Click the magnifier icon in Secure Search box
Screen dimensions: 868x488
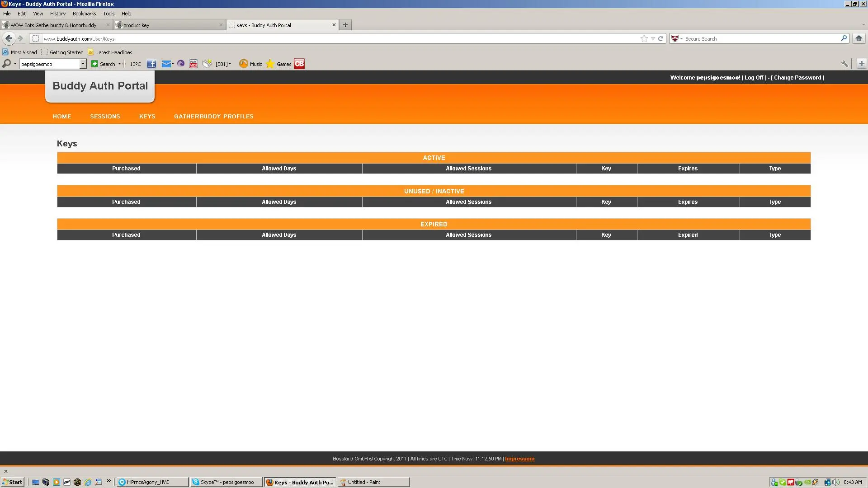[844, 38]
